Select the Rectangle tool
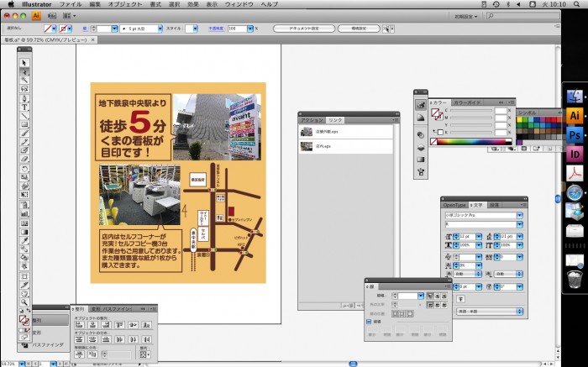Image resolution: width=588 pixels, height=367 pixels. pos(24,124)
